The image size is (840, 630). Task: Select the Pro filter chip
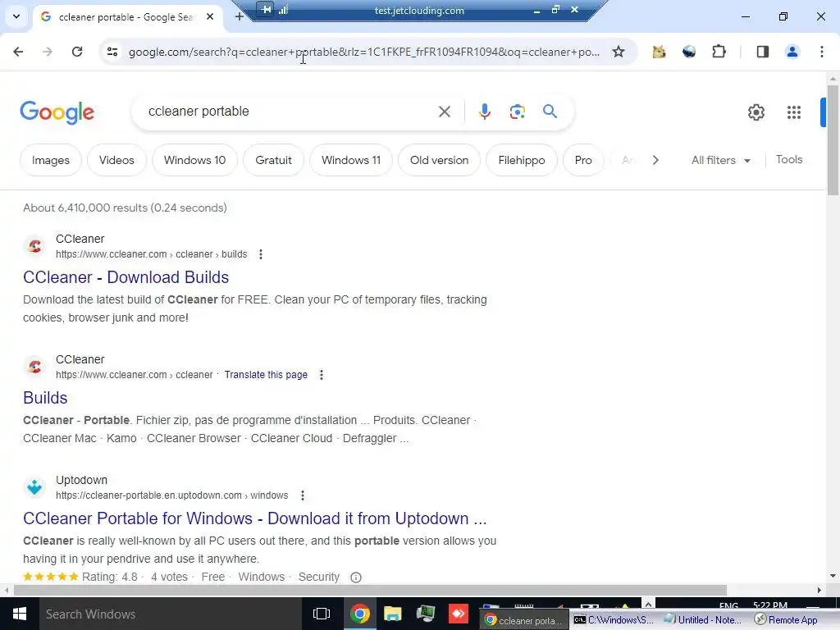pos(583,160)
